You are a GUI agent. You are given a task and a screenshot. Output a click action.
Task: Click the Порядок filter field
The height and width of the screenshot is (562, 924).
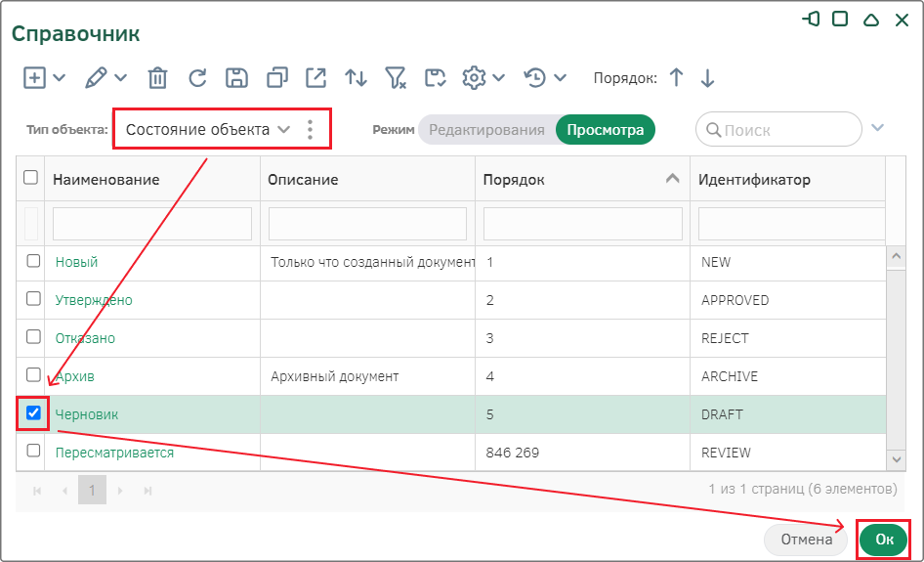[x=583, y=224]
